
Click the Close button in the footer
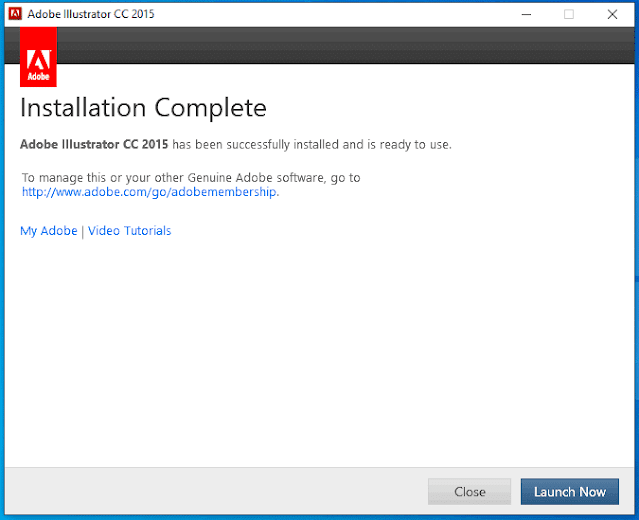(469, 491)
